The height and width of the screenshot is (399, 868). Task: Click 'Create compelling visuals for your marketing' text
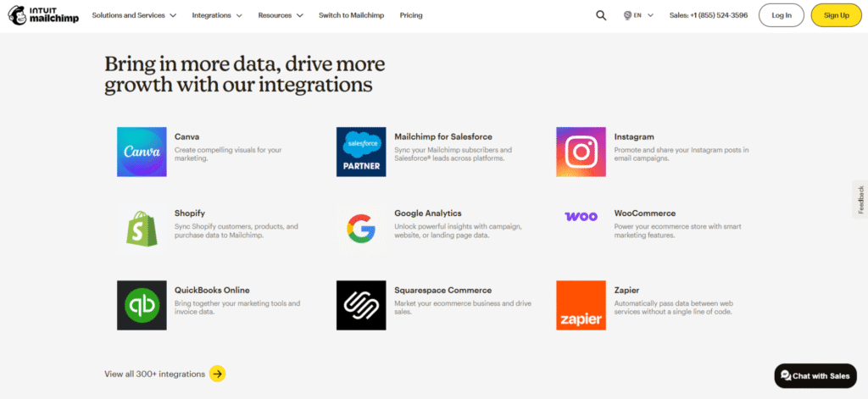click(228, 154)
